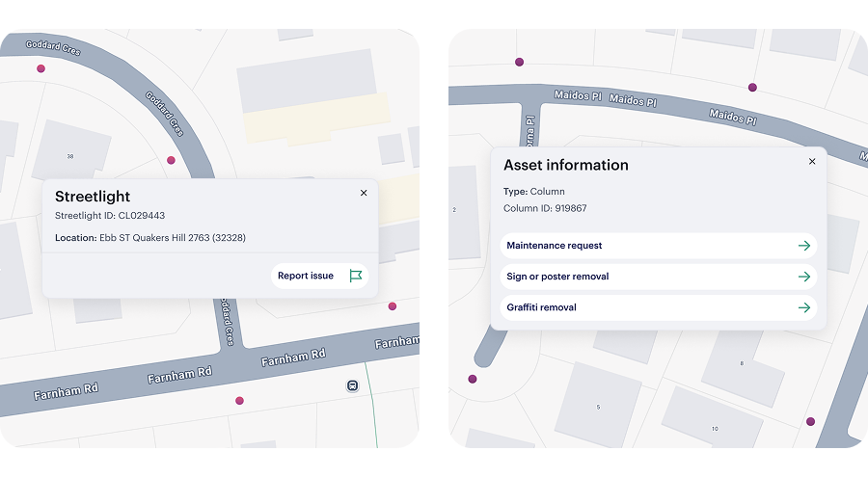This screenshot has width=868, height=477.
Task: Select streetlight dot south of Farnham Rd
Action: tap(240, 401)
